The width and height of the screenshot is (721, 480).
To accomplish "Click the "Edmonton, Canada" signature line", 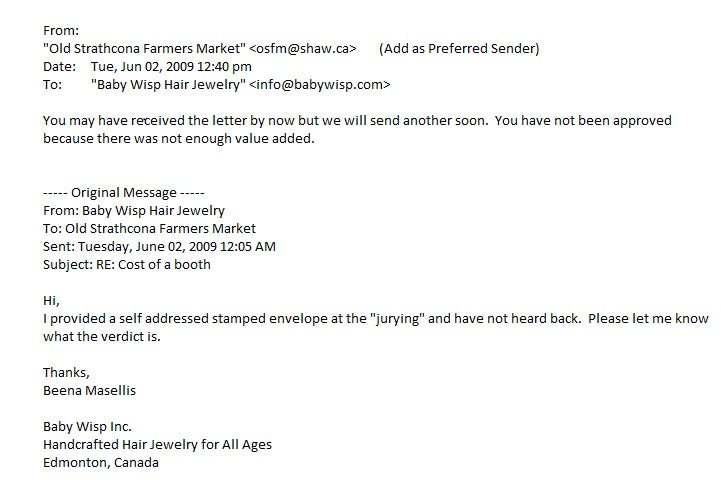I will 101,463.
